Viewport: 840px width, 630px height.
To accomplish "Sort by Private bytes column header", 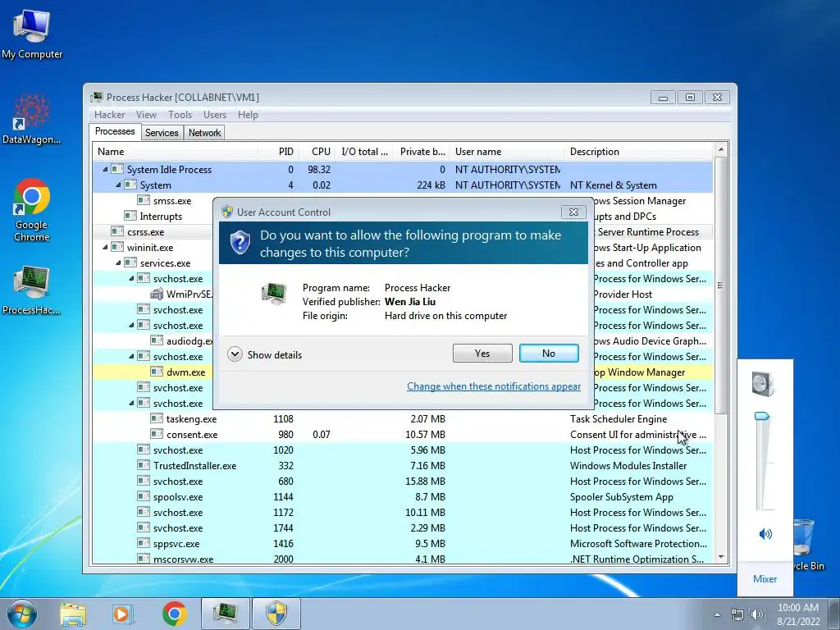I will click(422, 152).
